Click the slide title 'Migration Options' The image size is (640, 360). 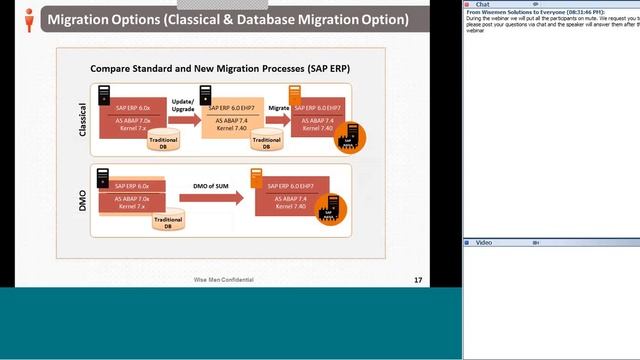pos(228,20)
